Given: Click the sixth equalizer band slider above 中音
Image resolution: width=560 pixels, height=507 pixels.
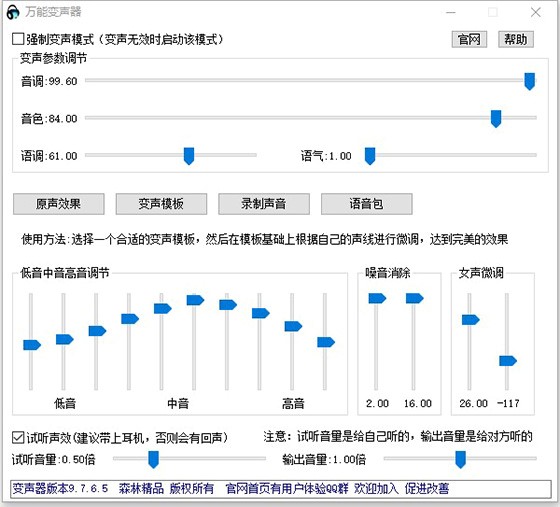Looking at the screenshot, I should pos(195,300).
